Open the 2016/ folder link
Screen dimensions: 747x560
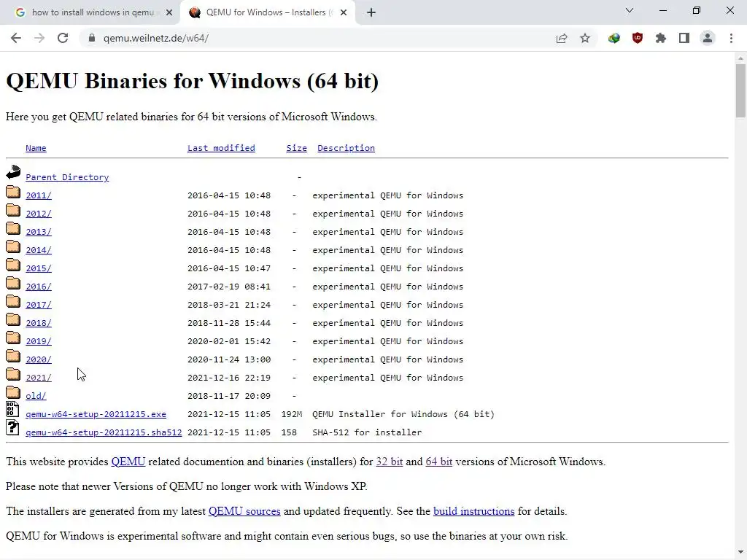[39, 287]
